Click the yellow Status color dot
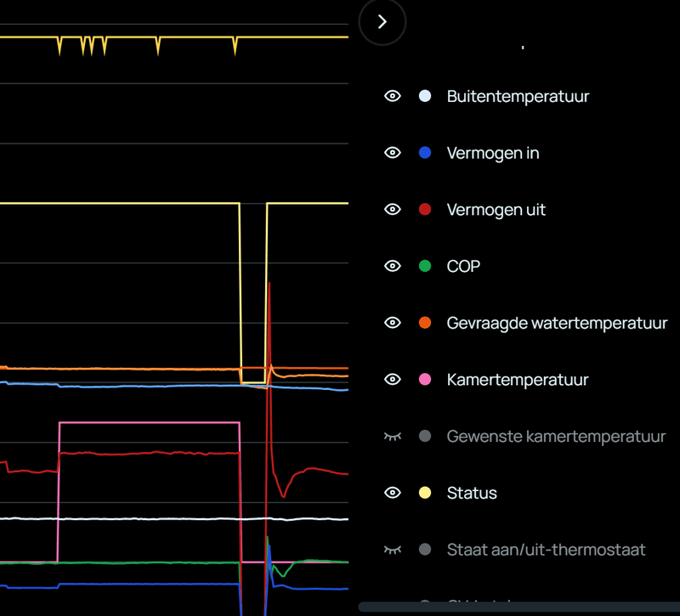 pyautogui.click(x=425, y=493)
